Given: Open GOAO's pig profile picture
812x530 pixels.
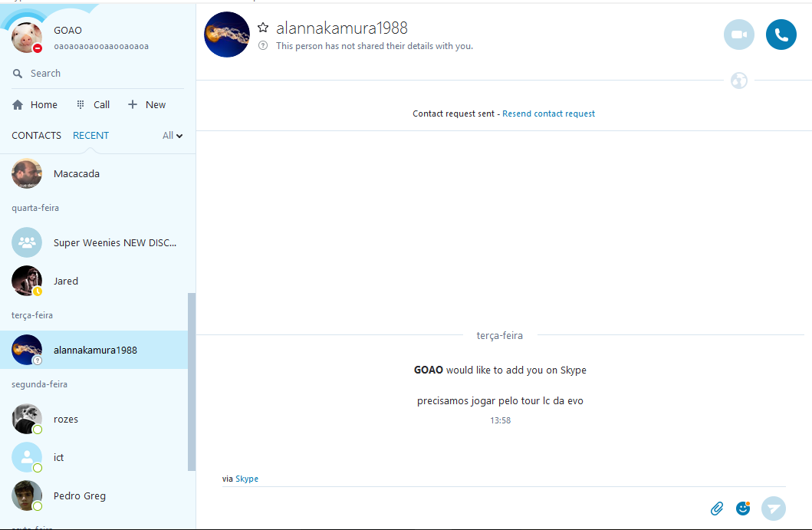Looking at the screenshot, I should [26, 38].
